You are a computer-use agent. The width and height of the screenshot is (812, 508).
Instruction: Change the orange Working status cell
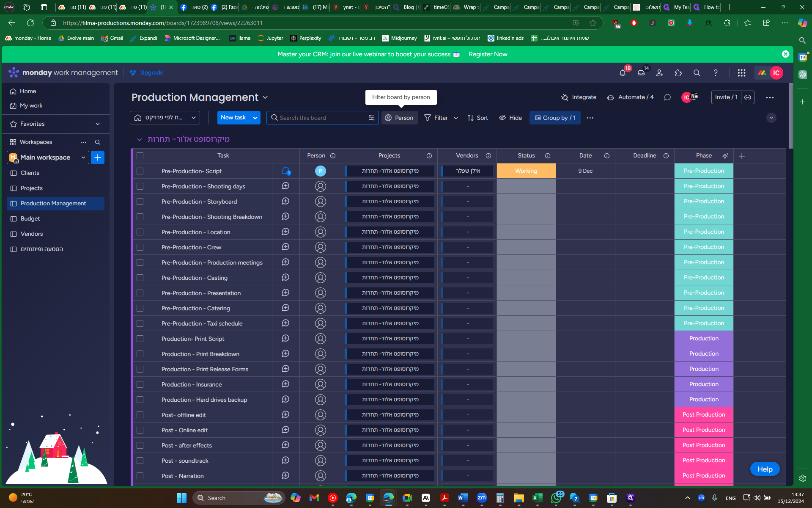tap(526, 171)
